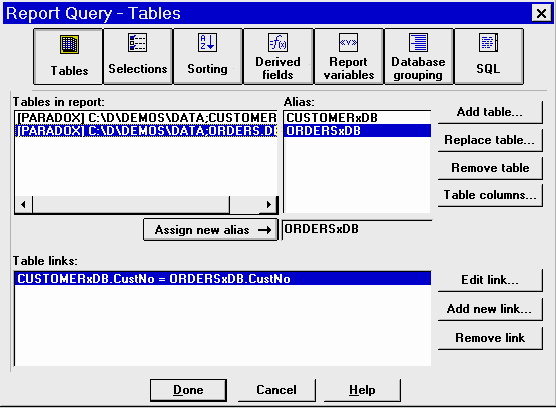Select the CUSTOMER table row in Tables list
This screenshot has height=408, width=556.
coord(146,117)
